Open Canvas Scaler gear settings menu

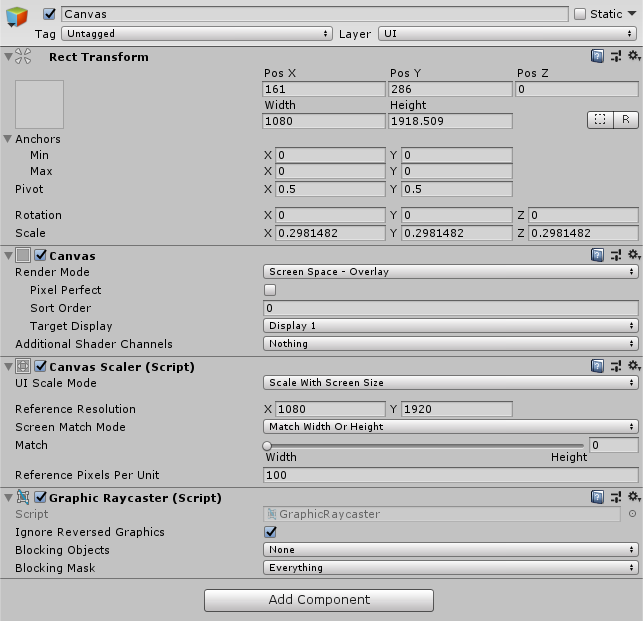tap(634, 365)
